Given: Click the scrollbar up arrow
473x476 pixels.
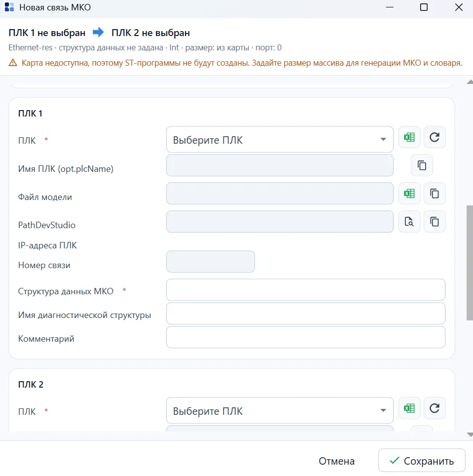Looking at the screenshot, I should click(470, 81).
